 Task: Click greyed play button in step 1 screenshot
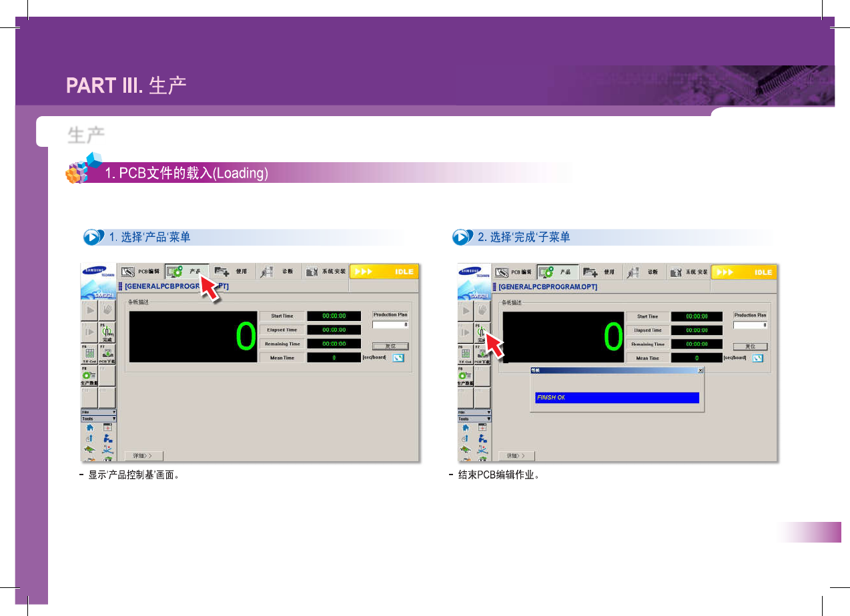tap(89, 310)
